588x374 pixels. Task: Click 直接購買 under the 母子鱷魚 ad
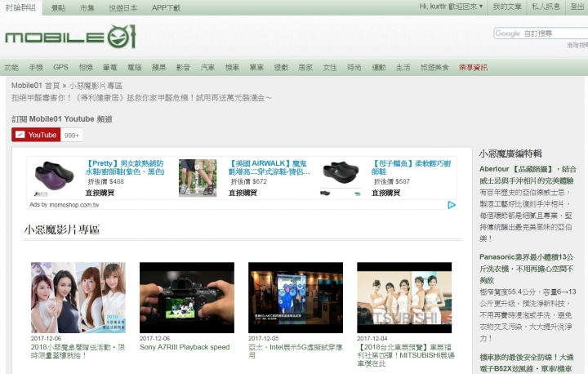385,193
